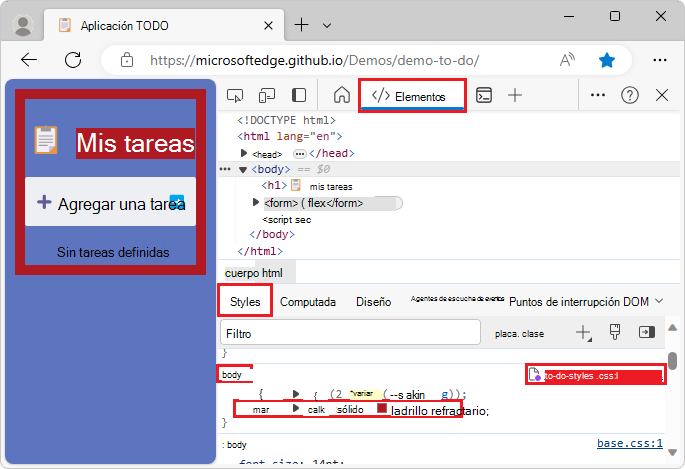
Task: Click the clipboard icon beside Mis tareas
Action: [x=46, y=140]
